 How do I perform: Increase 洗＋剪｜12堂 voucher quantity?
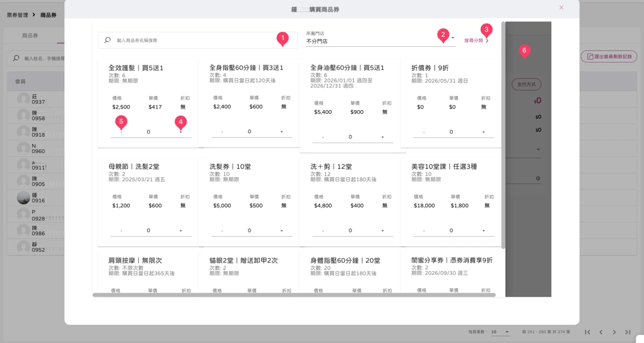pos(383,231)
